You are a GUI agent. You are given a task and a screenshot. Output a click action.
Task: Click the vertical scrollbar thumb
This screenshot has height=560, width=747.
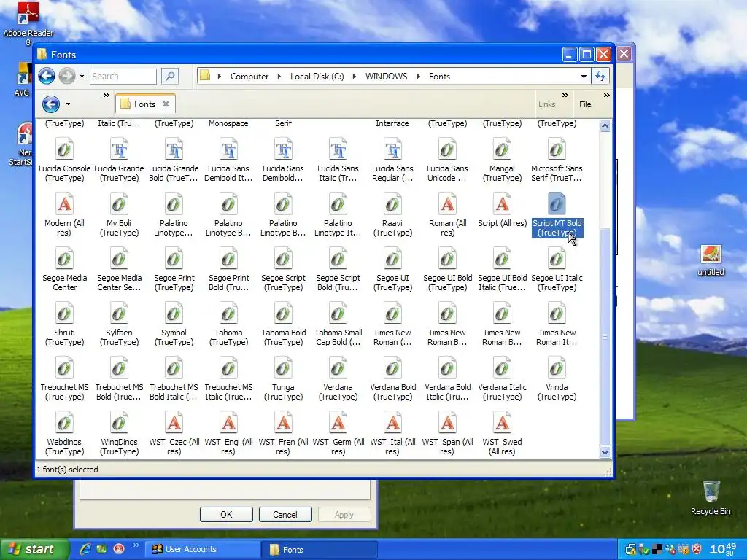click(605, 337)
